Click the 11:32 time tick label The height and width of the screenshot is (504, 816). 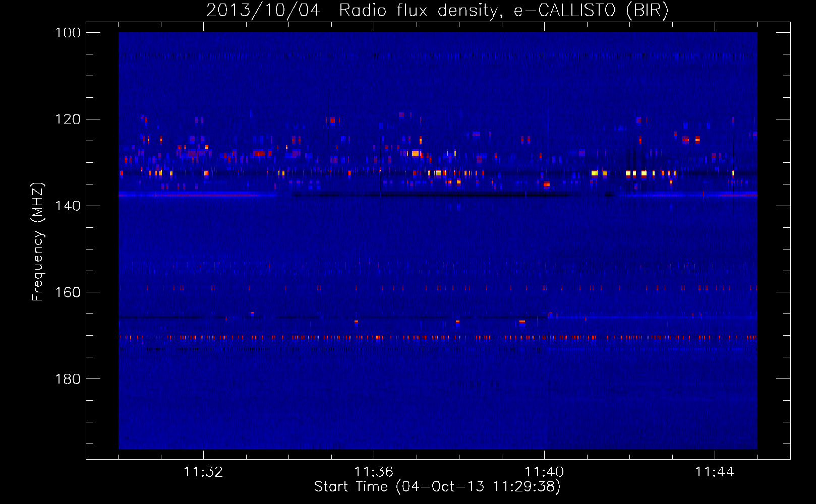(203, 472)
